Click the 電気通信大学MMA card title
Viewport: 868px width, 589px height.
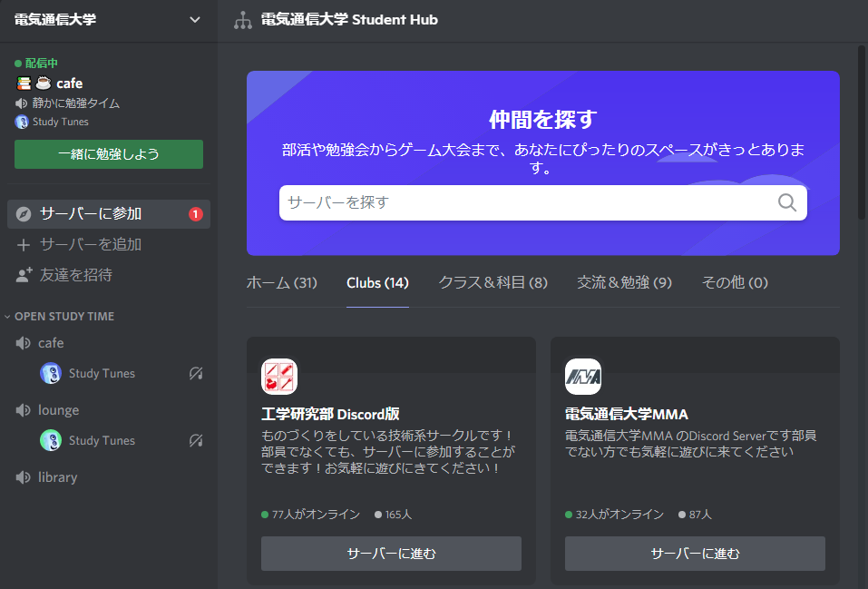pos(627,415)
